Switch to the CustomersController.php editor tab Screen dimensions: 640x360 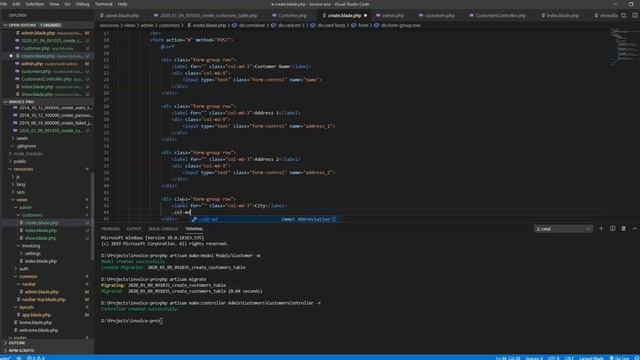point(500,16)
